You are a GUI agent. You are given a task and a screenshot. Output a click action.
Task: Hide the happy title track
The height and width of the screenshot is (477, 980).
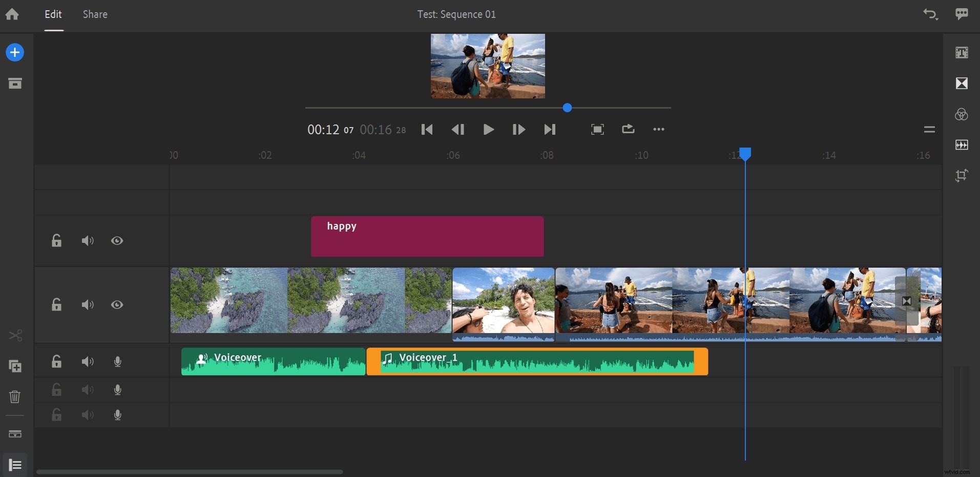(x=117, y=241)
